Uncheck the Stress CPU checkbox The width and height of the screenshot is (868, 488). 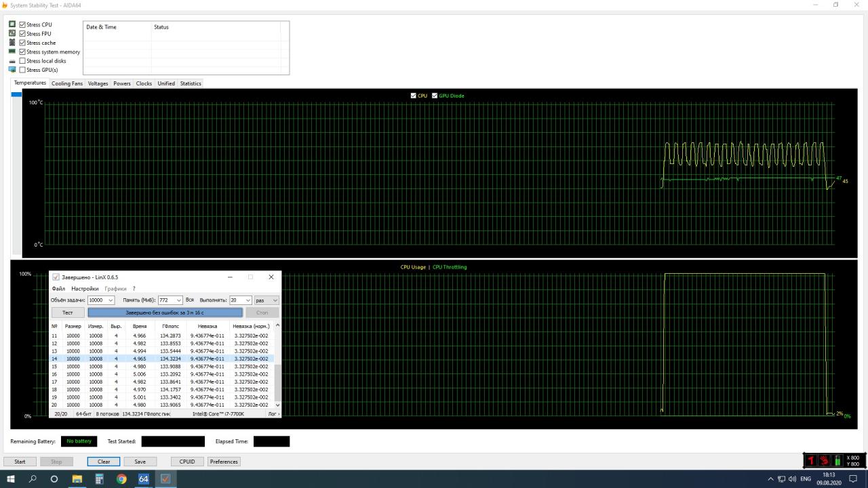pyautogui.click(x=22, y=25)
